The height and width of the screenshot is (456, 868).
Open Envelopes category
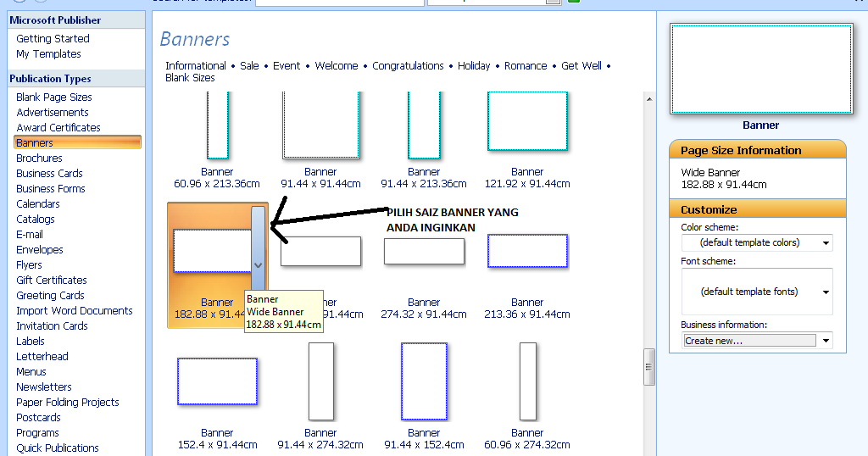40,249
